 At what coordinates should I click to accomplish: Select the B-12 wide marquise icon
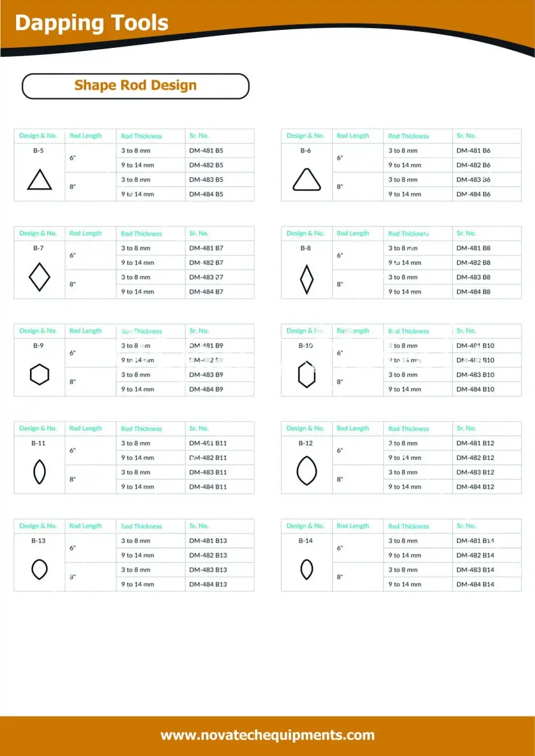[306, 472]
